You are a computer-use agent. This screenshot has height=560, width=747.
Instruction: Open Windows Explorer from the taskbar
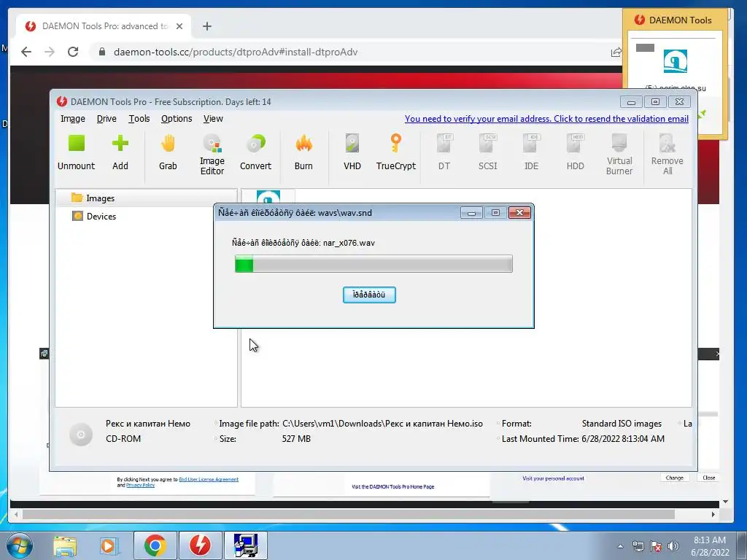65,545
